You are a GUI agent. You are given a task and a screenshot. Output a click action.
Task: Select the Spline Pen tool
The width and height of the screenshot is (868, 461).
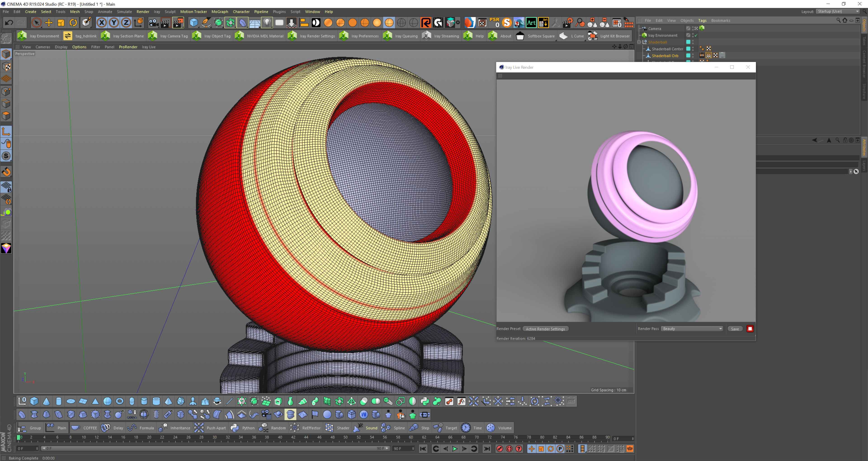pos(206,23)
